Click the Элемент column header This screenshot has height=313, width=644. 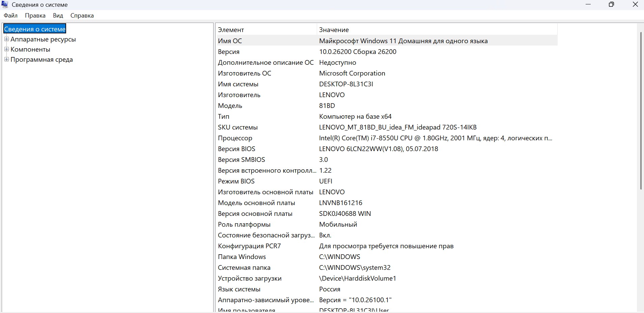(267, 30)
